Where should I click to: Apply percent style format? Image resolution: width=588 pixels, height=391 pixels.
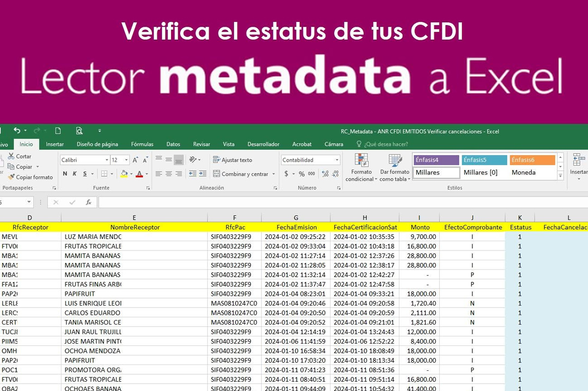pyautogui.click(x=302, y=174)
